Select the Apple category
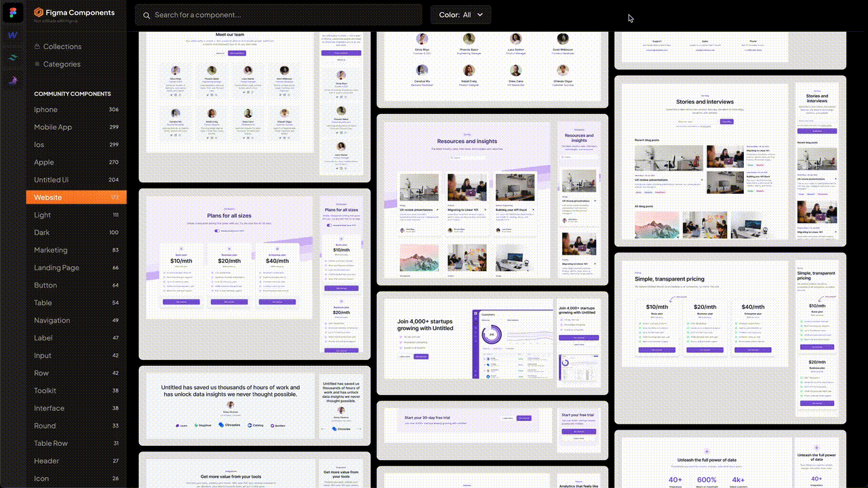Viewport: 868px width, 488px height. pyautogui.click(x=76, y=163)
